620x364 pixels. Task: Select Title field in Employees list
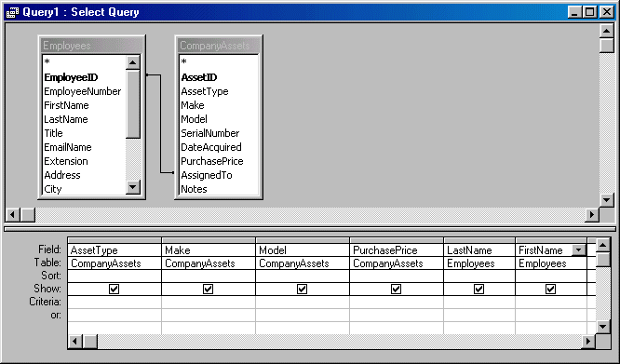(53, 133)
